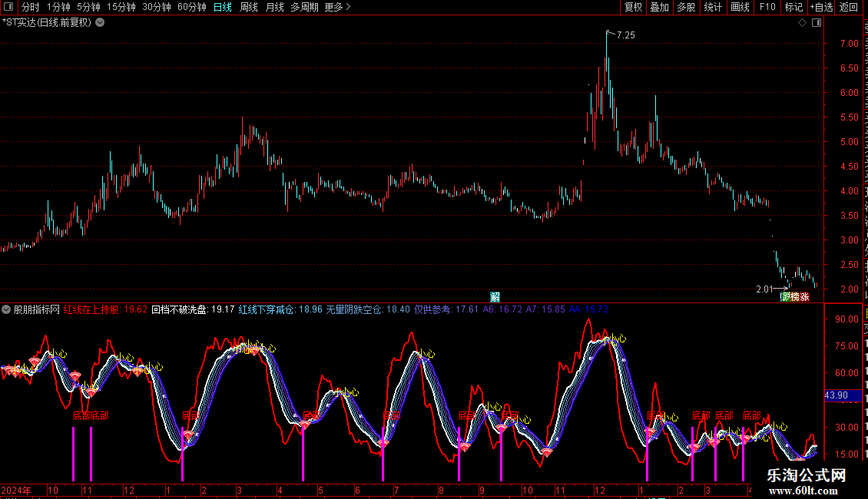Select the 60分钟 period
This screenshot has width=868, height=499.
(x=192, y=7)
